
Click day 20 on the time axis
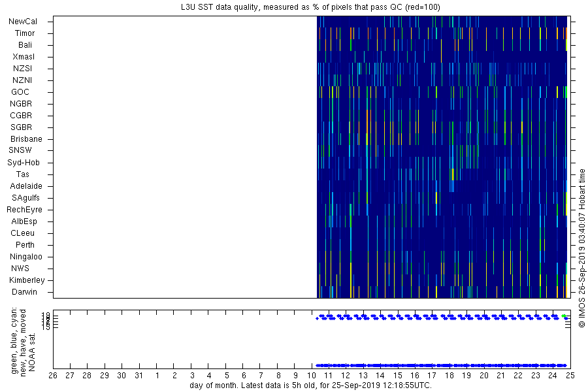[483, 376]
